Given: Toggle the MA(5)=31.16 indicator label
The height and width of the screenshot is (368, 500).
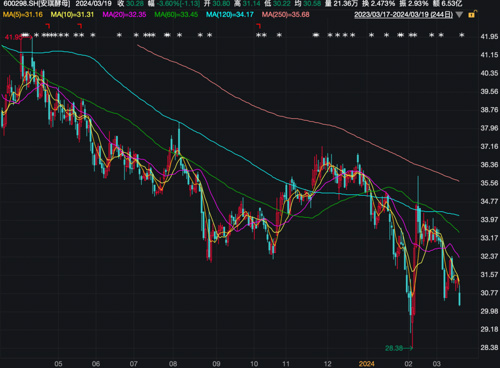Looking at the screenshot, I should pos(23,15).
